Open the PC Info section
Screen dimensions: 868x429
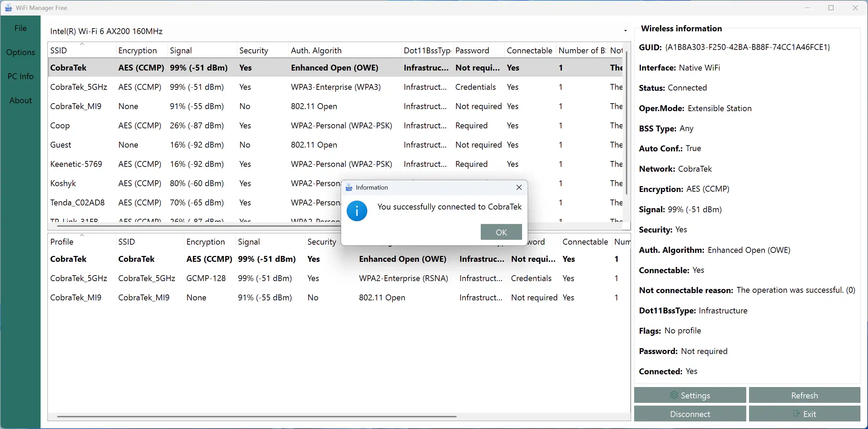click(20, 76)
